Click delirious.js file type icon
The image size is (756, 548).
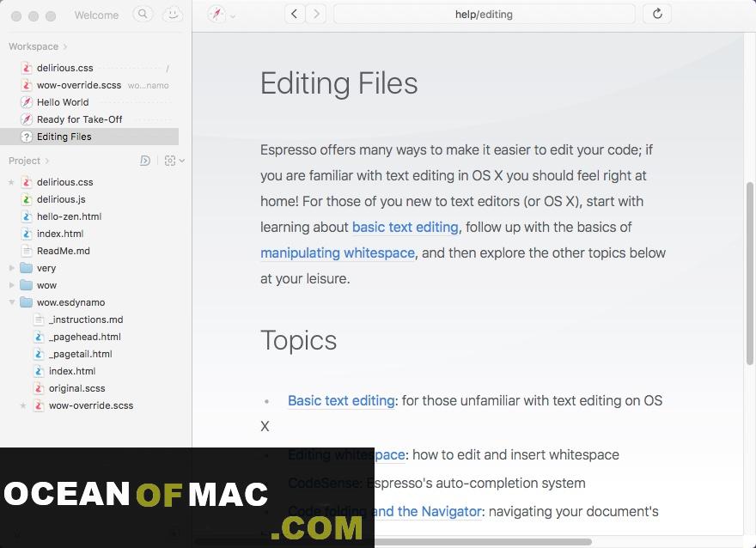pos(27,199)
